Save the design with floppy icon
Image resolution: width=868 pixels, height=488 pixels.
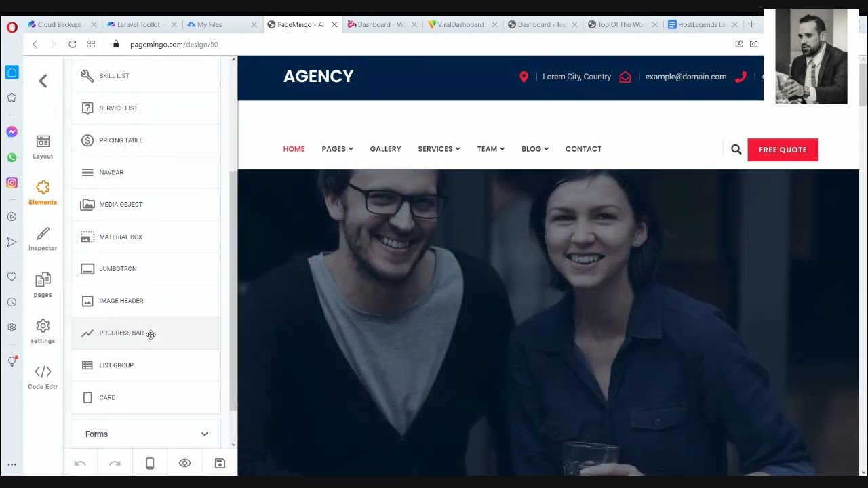[x=220, y=463]
